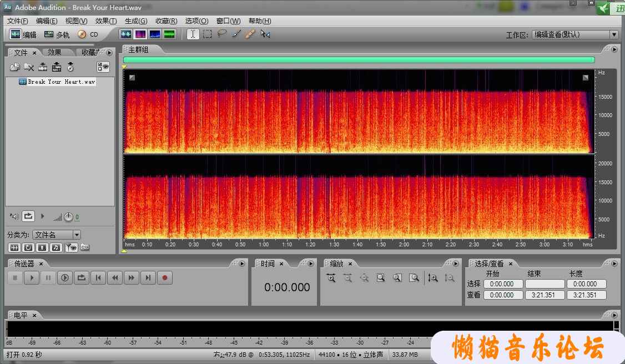The height and width of the screenshot is (364, 625).
Task: Choose the Effects Paintbrush tool
Action: tap(236, 34)
